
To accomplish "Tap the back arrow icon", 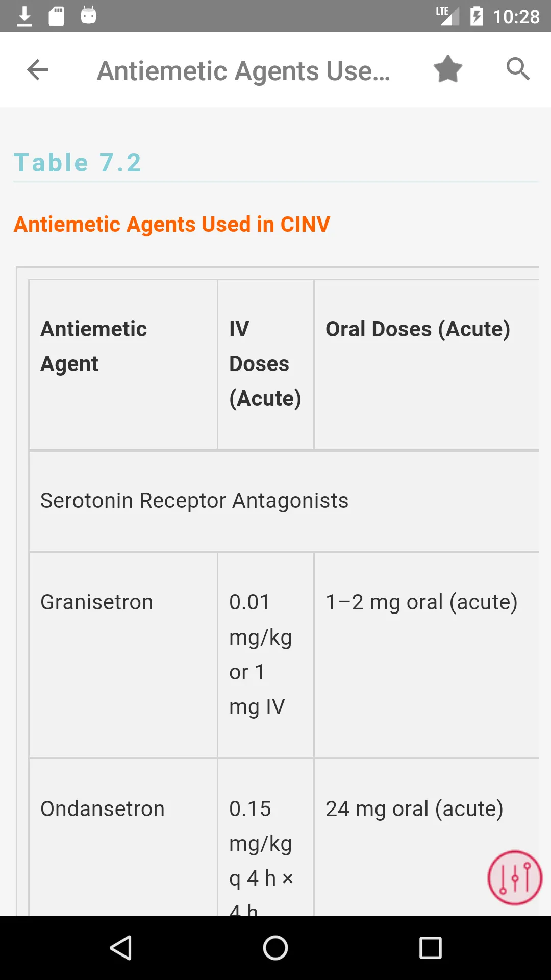I will coord(38,70).
